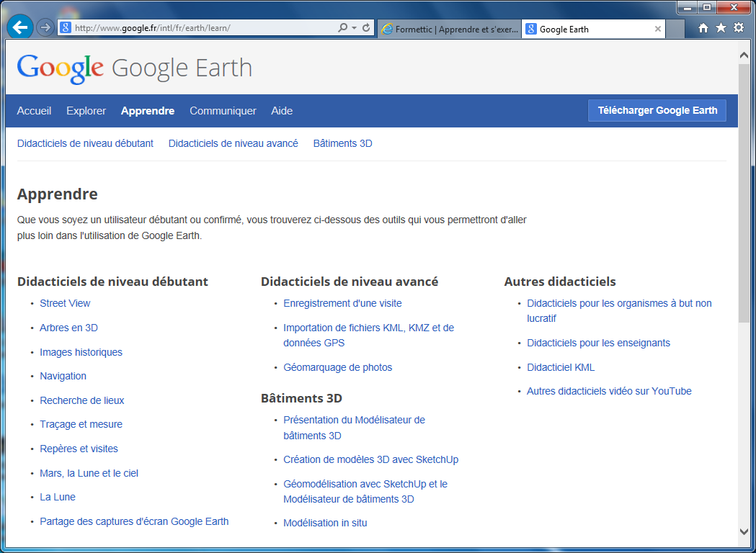This screenshot has height=553, width=756.
Task: Go to Accueil in the navigation bar
Action: [x=34, y=111]
